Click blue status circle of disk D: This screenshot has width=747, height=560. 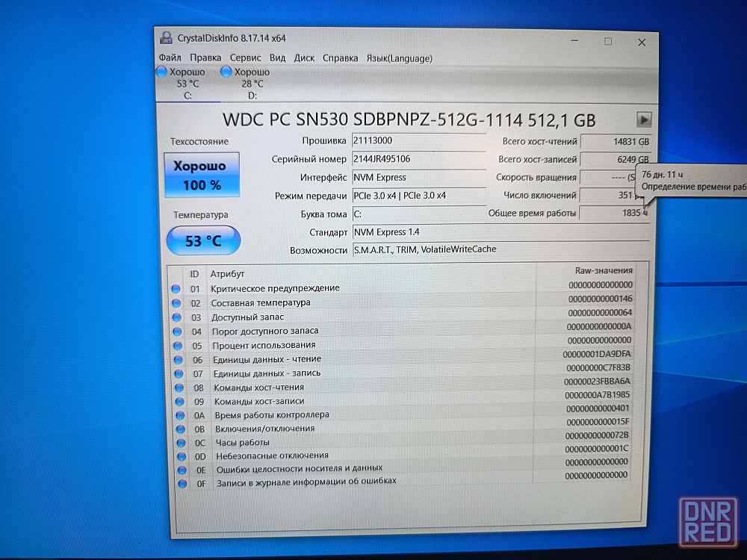(226, 72)
